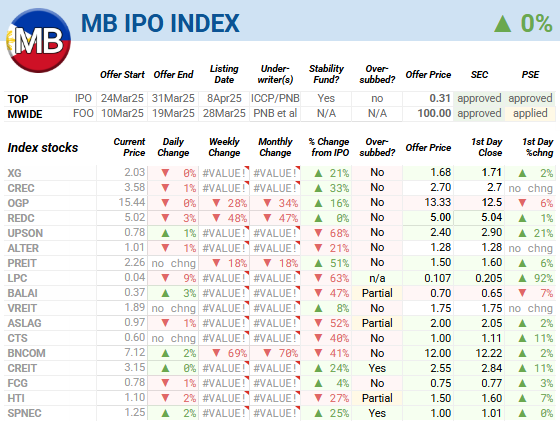Select MWIDE's listing date 28Mar25
Screen dimensions: 560x429
(224, 113)
